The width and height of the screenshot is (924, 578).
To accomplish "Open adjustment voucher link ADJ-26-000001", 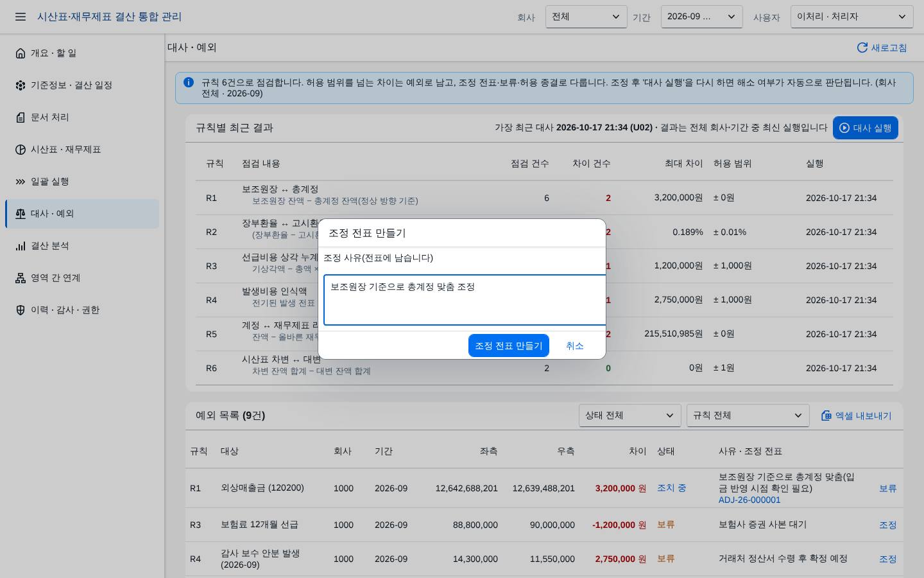I will point(749,500).
